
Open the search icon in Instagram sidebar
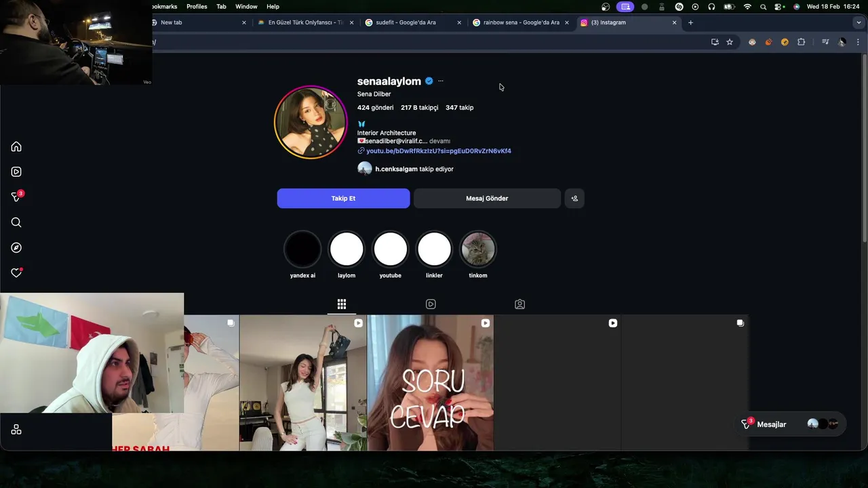[16, 222]
